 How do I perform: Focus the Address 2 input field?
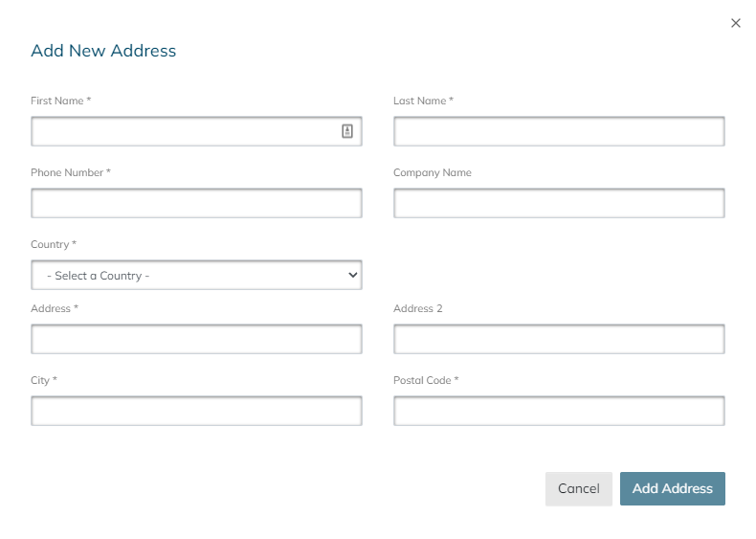click(x=559, y=339)
